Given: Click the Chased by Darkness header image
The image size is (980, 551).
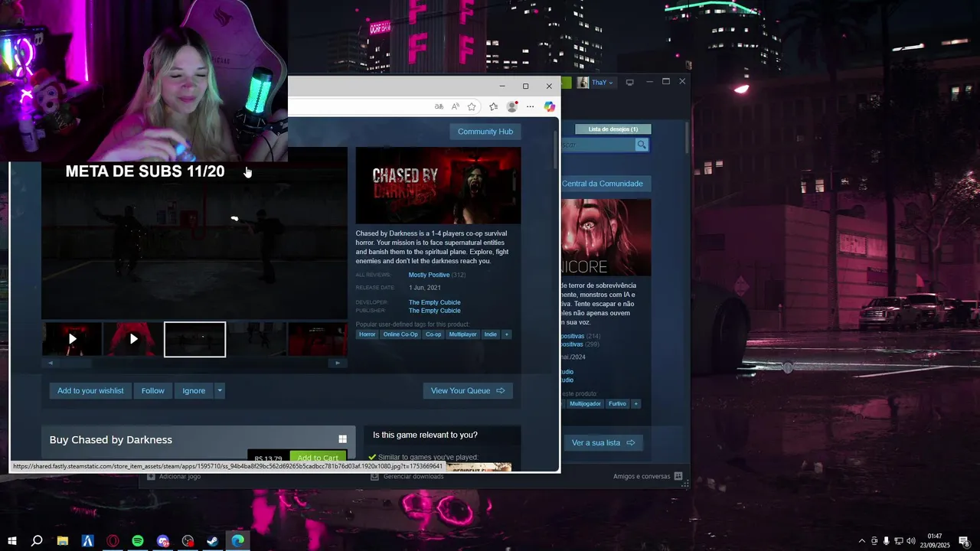Looking at the screenshot, I should pyautogui.click(x=438, y=185).
